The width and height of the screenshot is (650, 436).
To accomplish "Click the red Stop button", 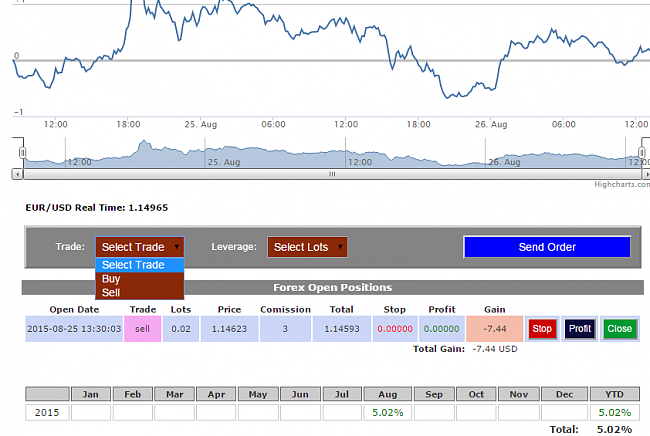I will click(542, 329).
